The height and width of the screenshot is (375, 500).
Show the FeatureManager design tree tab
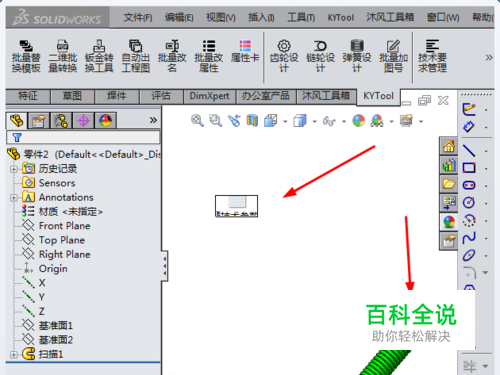16,120
